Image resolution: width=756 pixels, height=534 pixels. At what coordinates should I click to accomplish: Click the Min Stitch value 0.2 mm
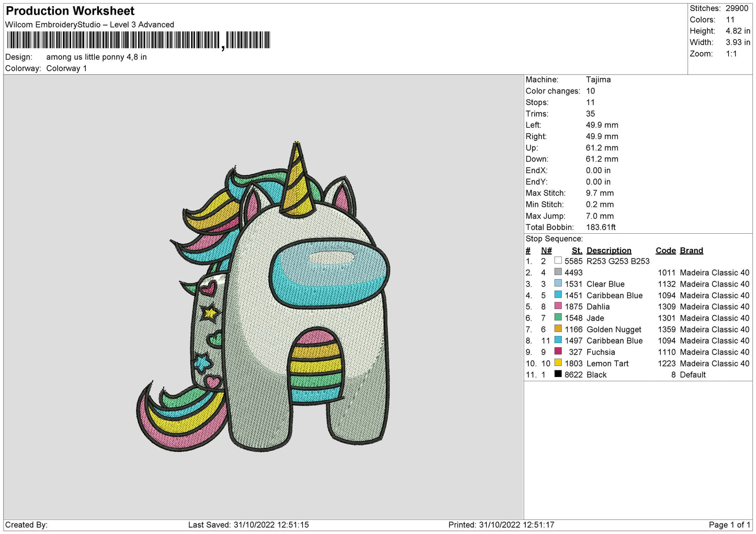(601, 204)
